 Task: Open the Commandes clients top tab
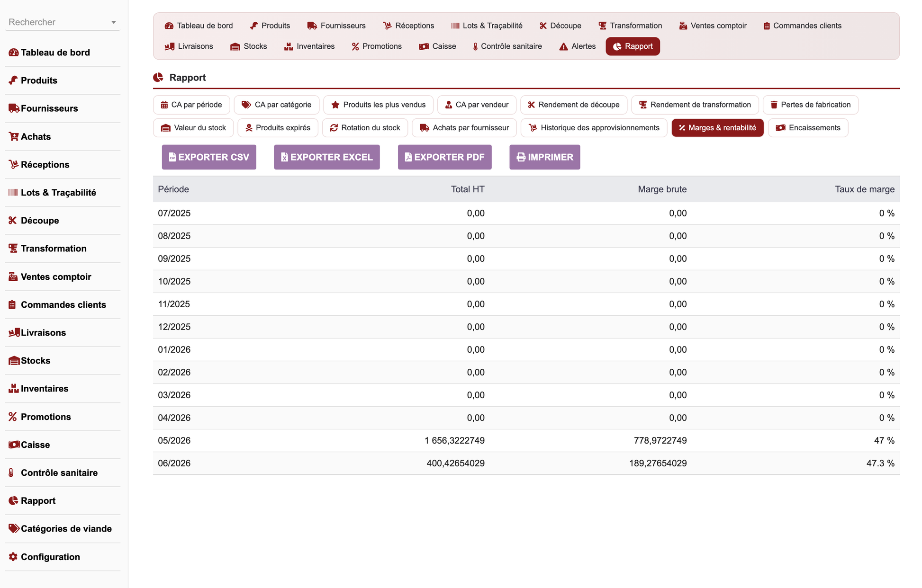[x=802, y=26]
